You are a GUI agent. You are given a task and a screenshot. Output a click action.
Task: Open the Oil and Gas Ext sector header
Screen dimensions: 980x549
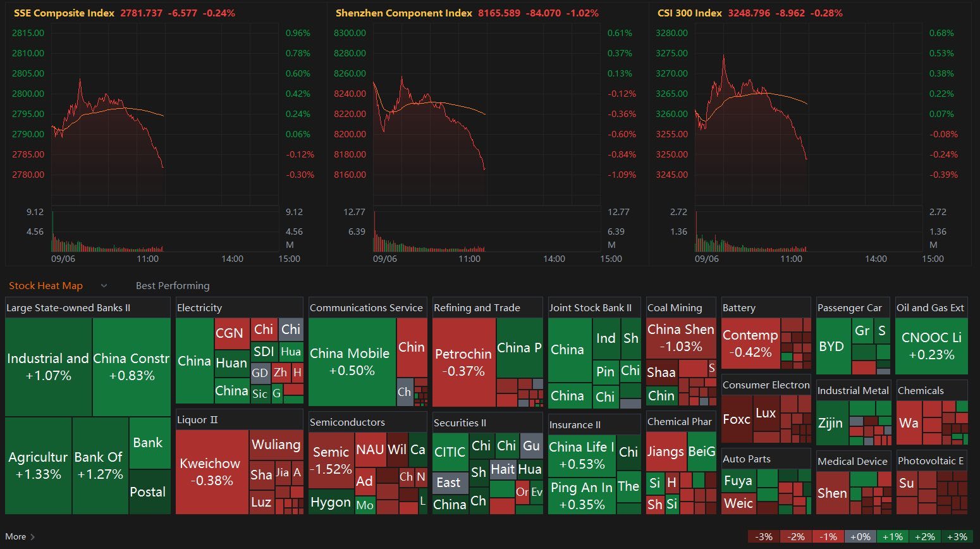(x=930, y=308)
